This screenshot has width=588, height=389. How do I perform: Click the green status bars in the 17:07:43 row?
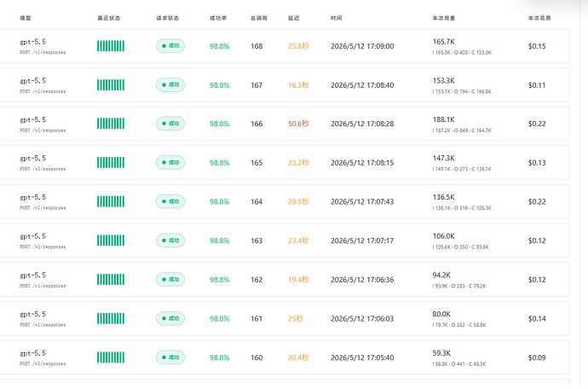click(x=111, y=201)
